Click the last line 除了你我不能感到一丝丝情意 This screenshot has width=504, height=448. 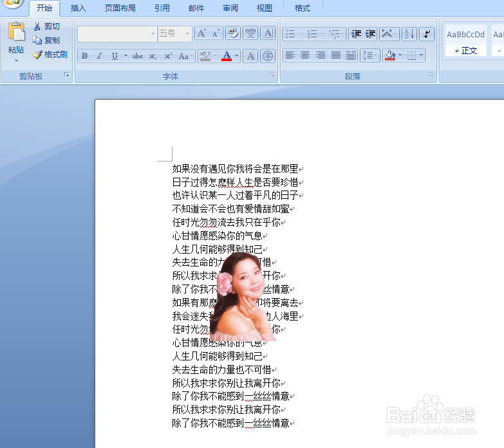click(231, 423)
